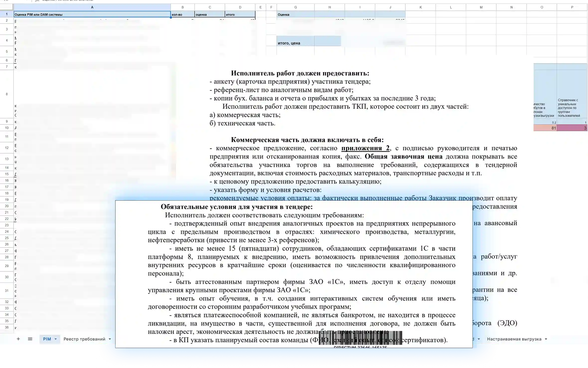Open the PIM sheet tab dropdown arrow
Viewport: 588px width, 368px height.
tap(56, 339)
